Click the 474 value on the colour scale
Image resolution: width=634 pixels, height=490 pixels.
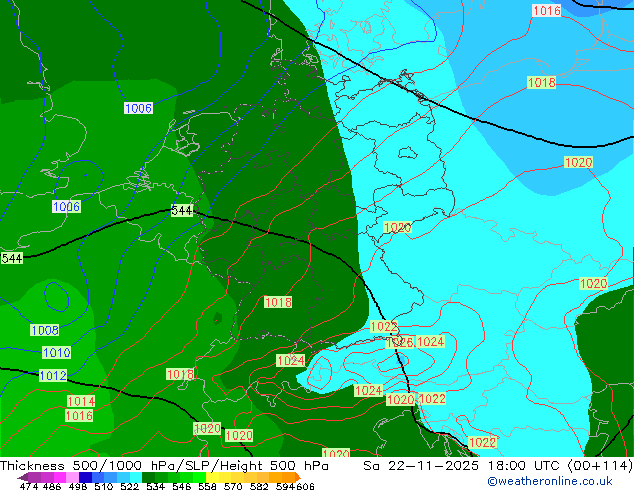point(29,486)
